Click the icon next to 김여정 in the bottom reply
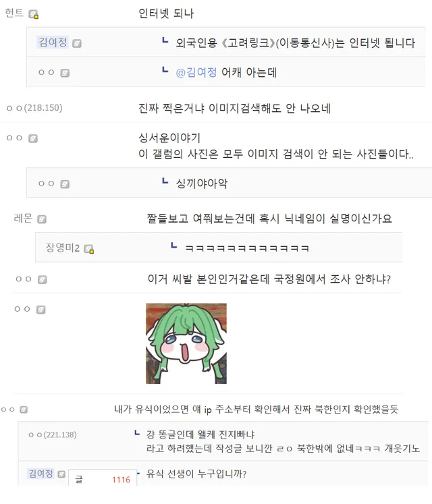The height and width of the screenshot is (504, 432). point(61,474)
